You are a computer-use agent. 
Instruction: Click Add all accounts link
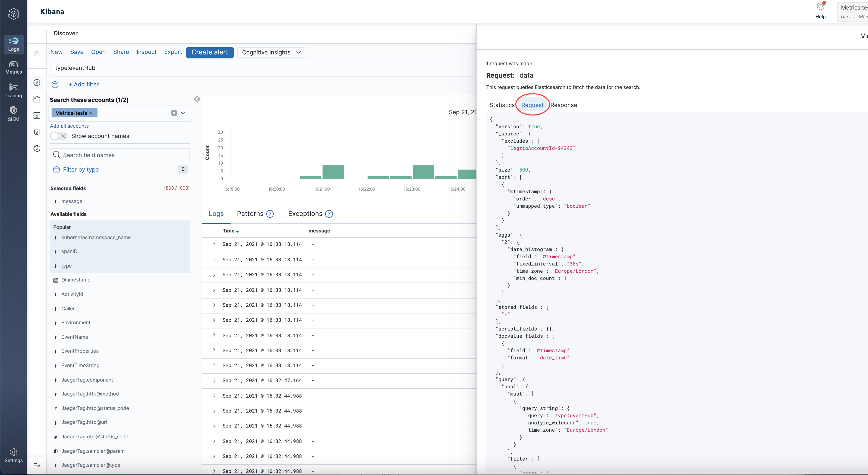coord(69,126)
